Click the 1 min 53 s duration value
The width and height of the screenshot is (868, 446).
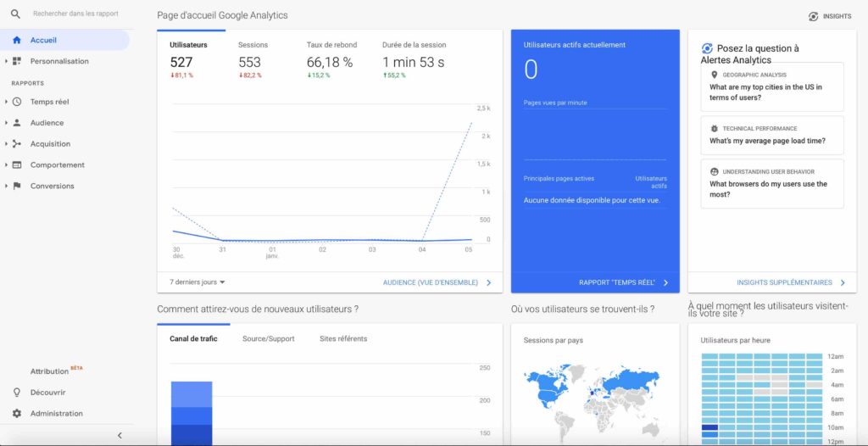414,63
